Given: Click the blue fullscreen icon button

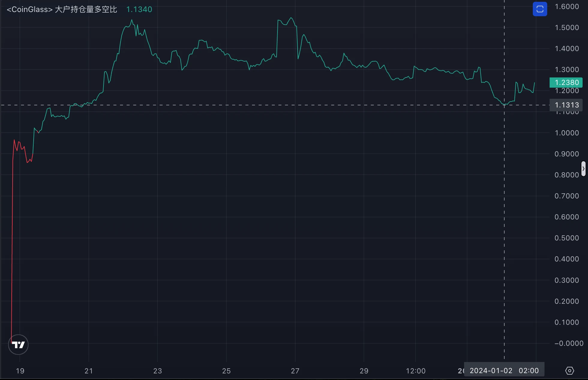Looking at the screenshot, I should (x=540, y=9).
